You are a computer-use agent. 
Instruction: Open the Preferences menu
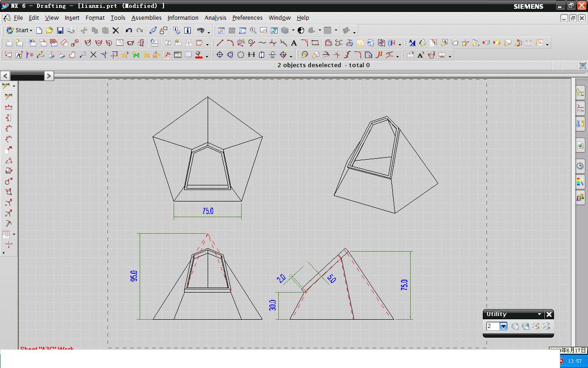pyautogui.click(x=247, y=18)
